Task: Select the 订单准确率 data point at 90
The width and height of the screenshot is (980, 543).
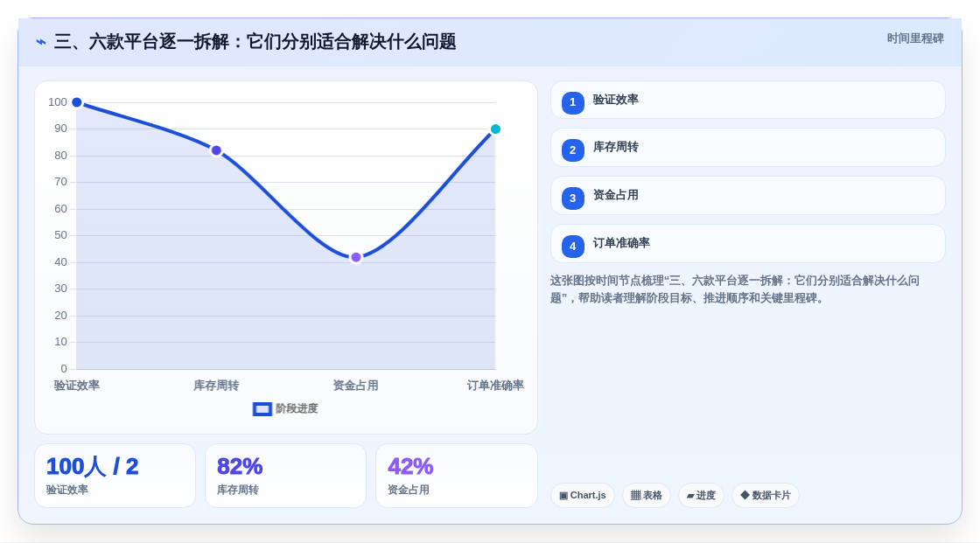Action: tap(495, 129)
